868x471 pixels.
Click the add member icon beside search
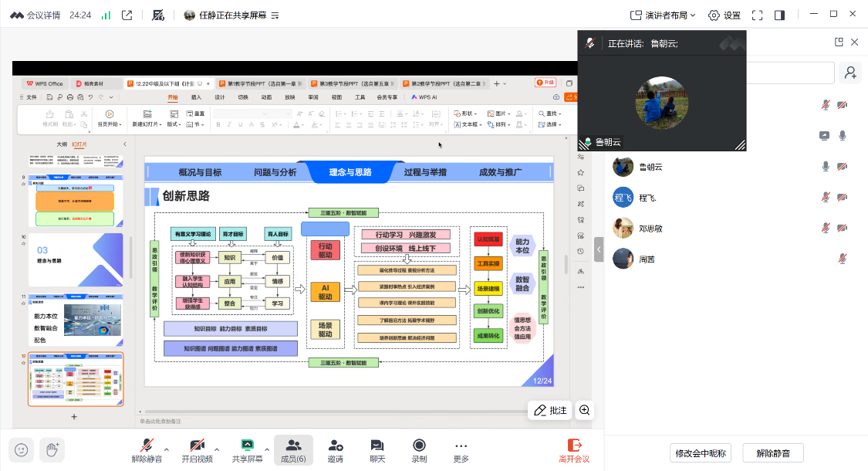(x=850, y=73)
